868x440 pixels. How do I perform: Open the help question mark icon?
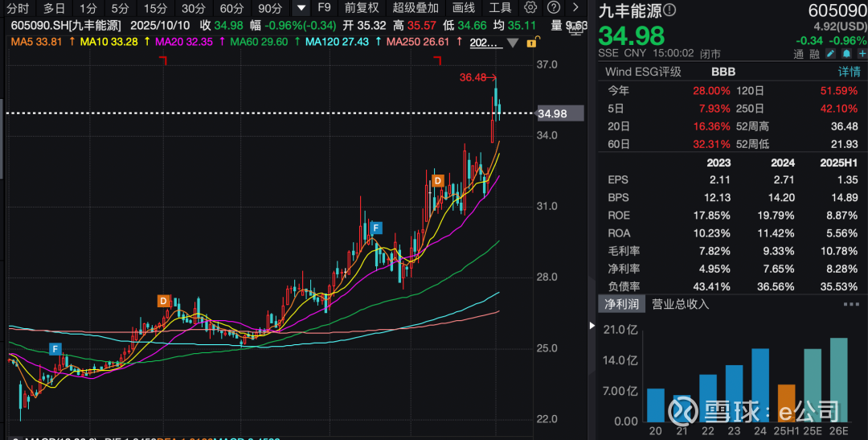click(553, 8)
